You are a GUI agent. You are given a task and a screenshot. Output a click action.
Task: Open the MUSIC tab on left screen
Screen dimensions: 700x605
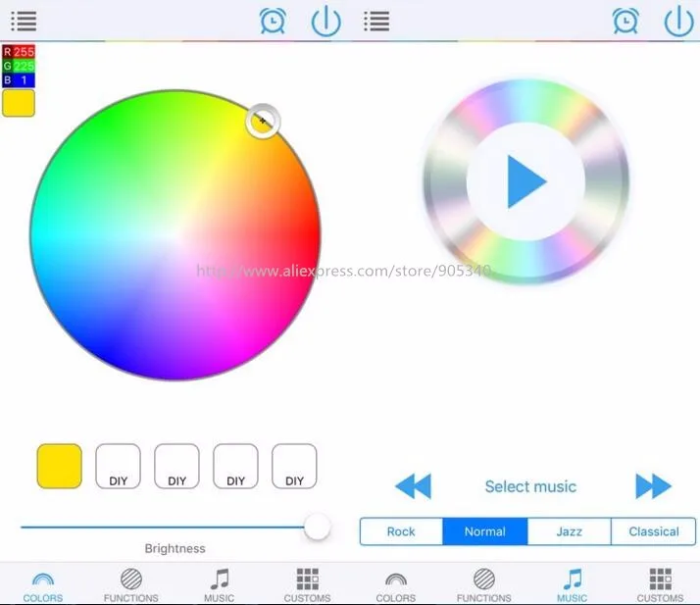tap(219, 585)
